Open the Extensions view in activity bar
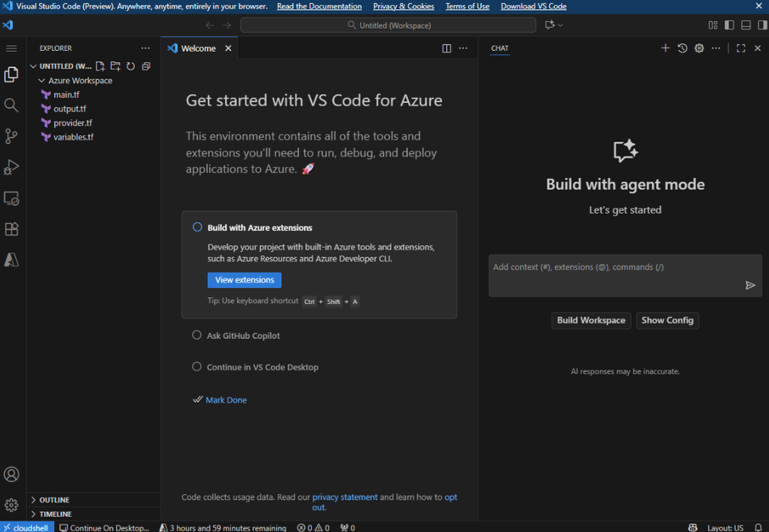769x532 pixels. point(12,229)
